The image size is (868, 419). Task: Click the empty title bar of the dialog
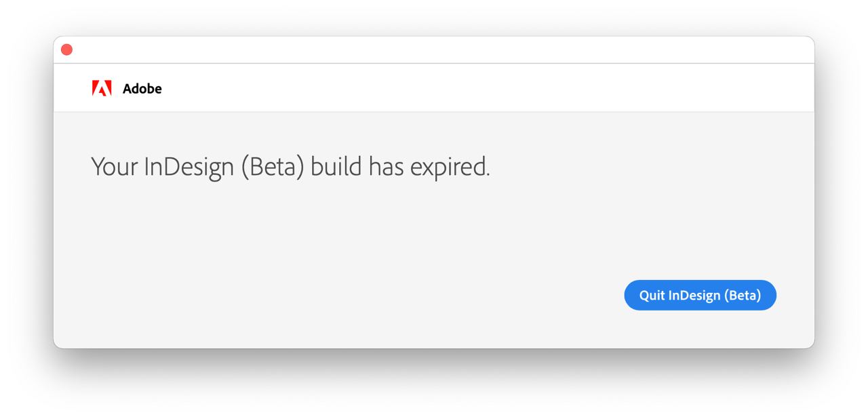click(434, 49)
